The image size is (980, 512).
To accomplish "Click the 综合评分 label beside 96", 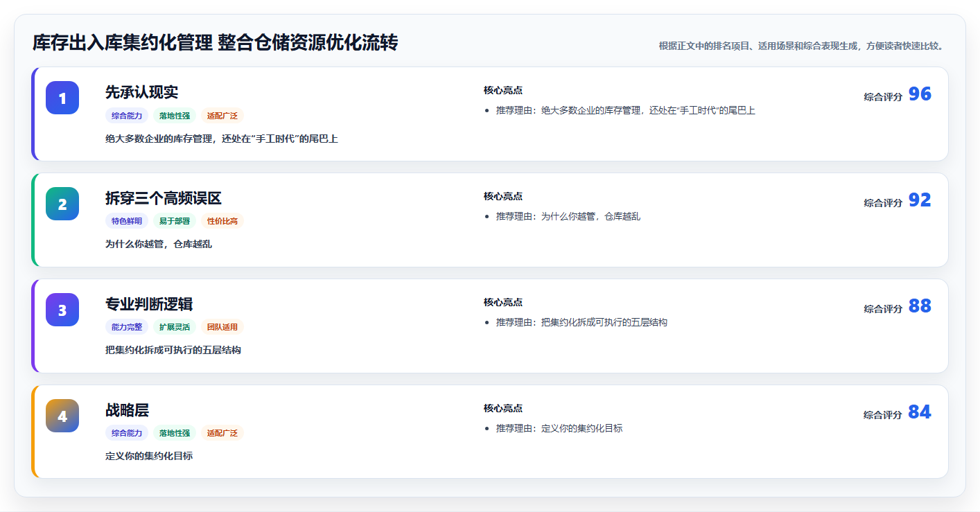I will click(883, 97).
